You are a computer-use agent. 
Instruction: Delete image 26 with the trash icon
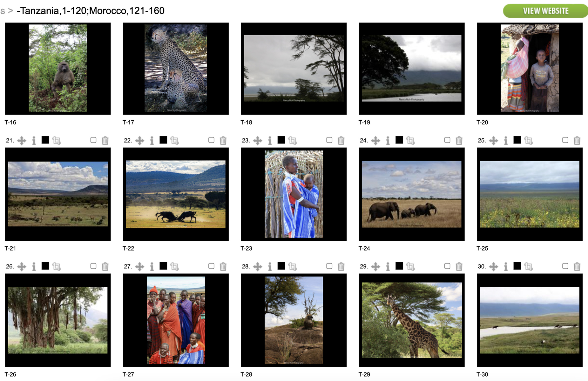pyautogui.click(x=105, y=266)
